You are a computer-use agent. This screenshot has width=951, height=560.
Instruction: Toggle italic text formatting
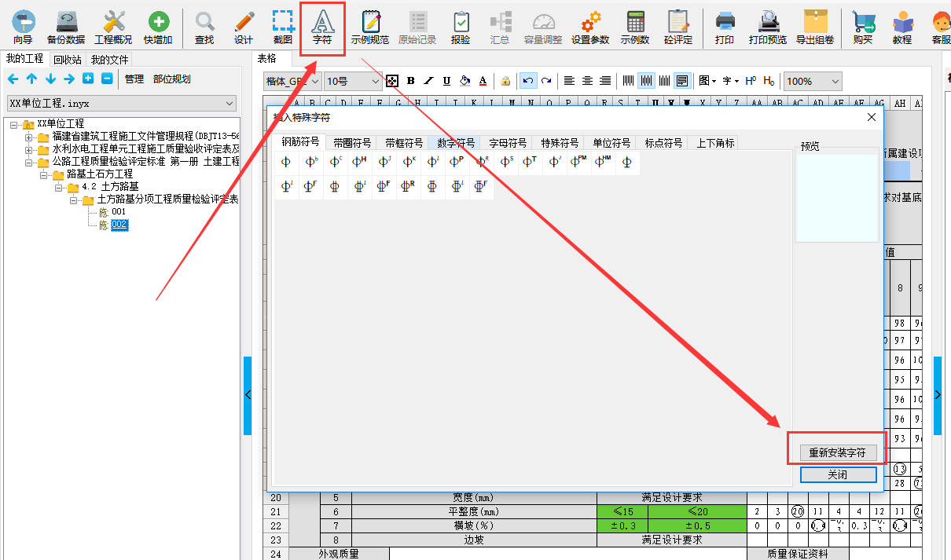428,81
